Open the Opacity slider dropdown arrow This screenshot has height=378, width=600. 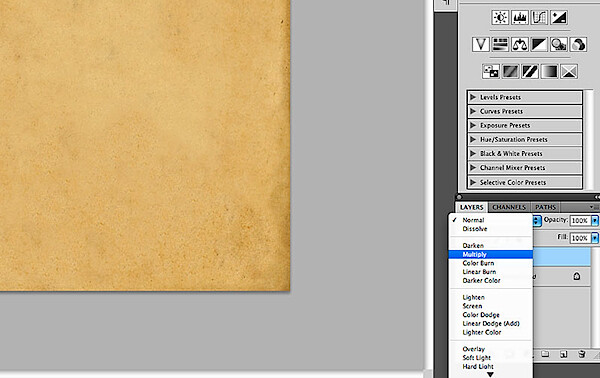595,220
